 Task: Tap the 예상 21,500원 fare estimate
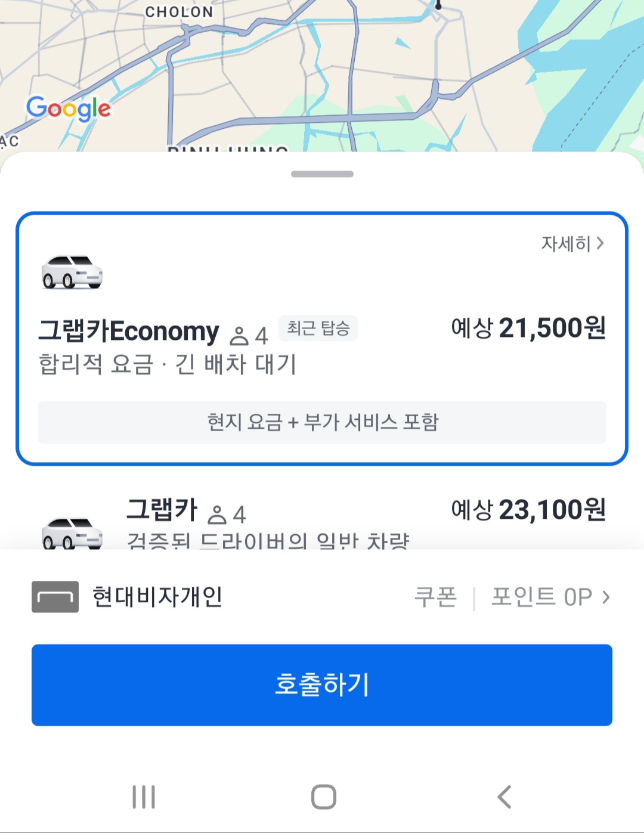528,328
